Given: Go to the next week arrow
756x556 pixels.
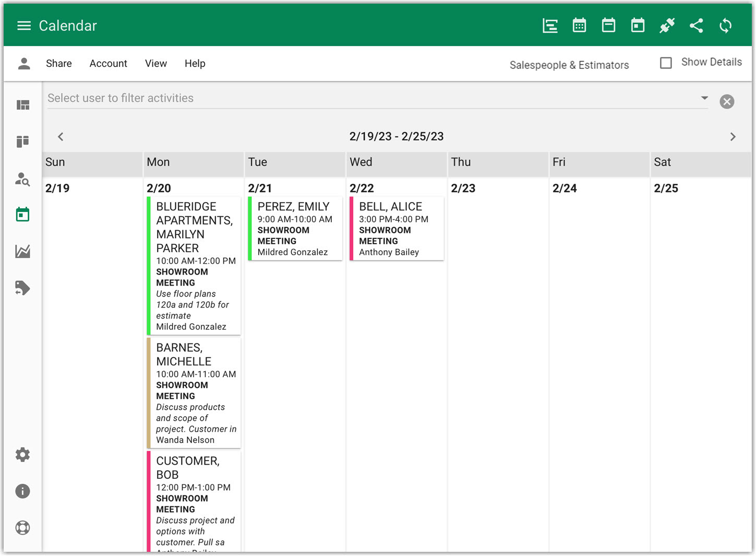Looking at the screenshot, I should point(733,137).
